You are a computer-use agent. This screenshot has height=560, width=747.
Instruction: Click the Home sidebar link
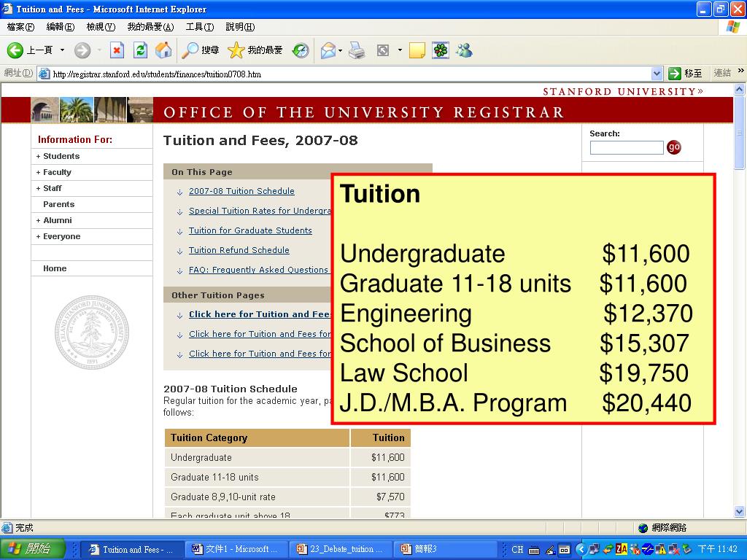[x=55, y=268]
